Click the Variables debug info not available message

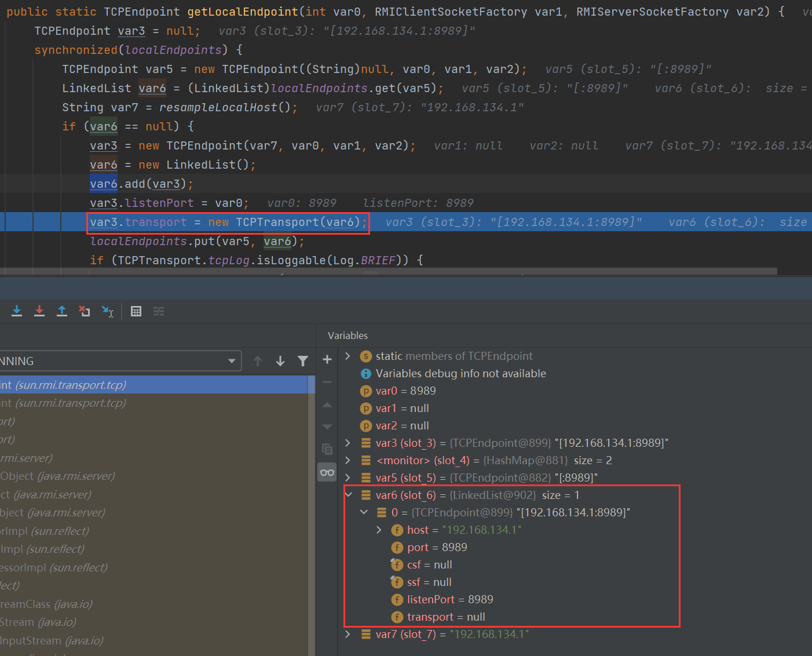[x=460, y=374]
